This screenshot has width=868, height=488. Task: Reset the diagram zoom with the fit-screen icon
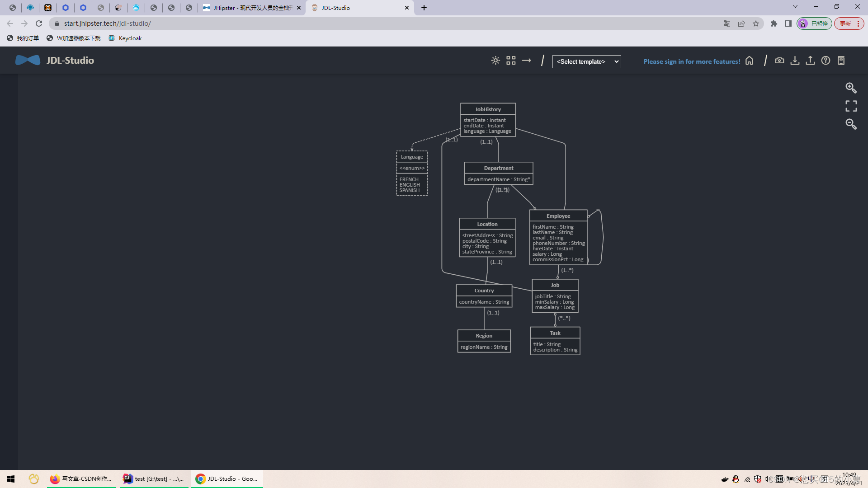(x=851, y=106)
